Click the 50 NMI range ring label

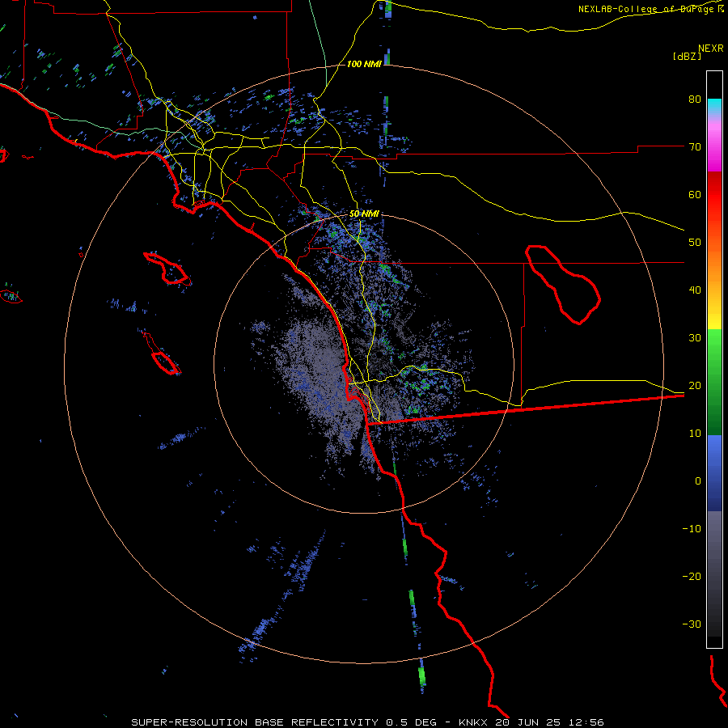[x=364, y=214]
